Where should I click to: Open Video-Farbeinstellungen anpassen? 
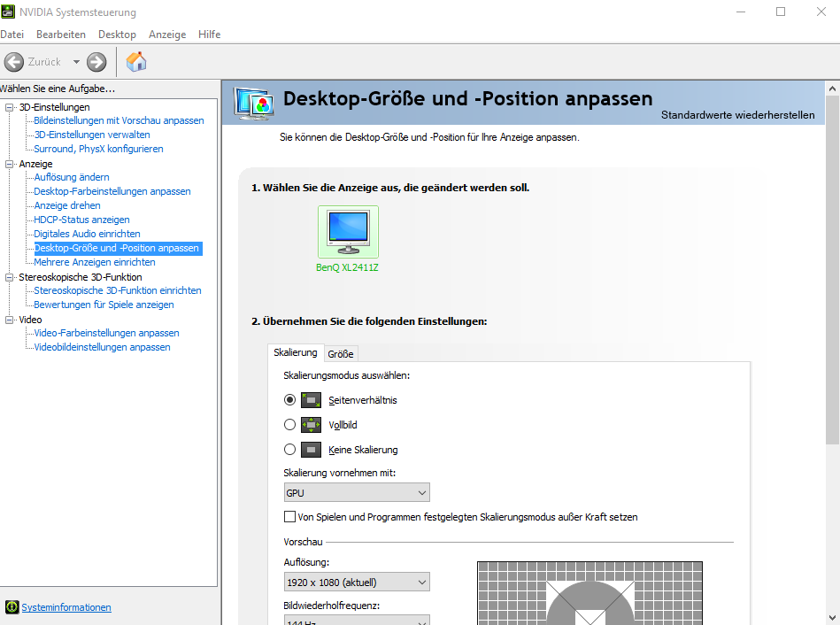tap(106, 333)
